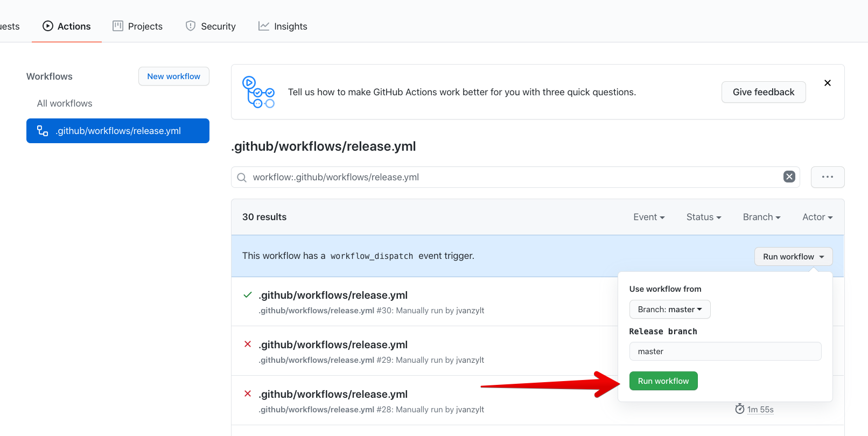Viewport: 868px width, 436px height.
Task: Click the .github/workflows/release.yml page heading
Action: 324,146
